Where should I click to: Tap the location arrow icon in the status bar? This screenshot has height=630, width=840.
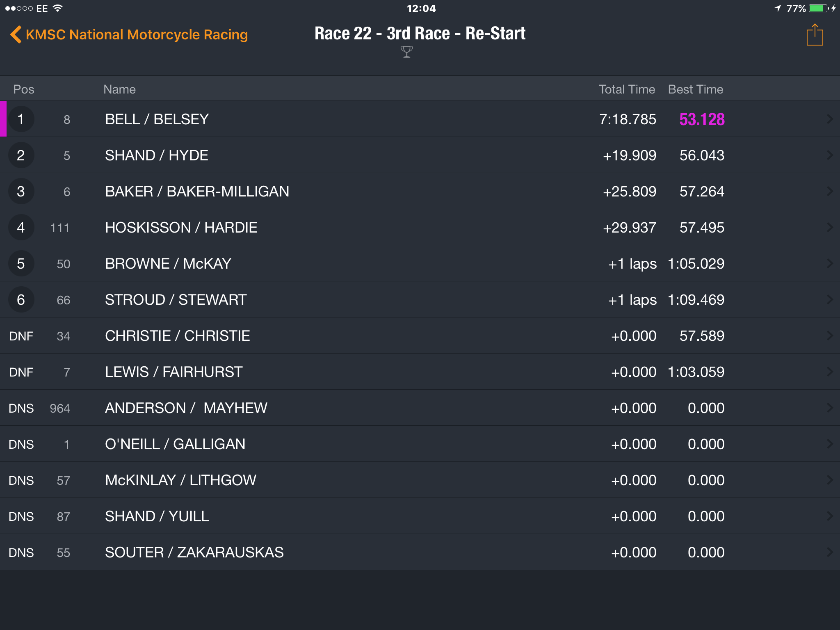point(777,8)
